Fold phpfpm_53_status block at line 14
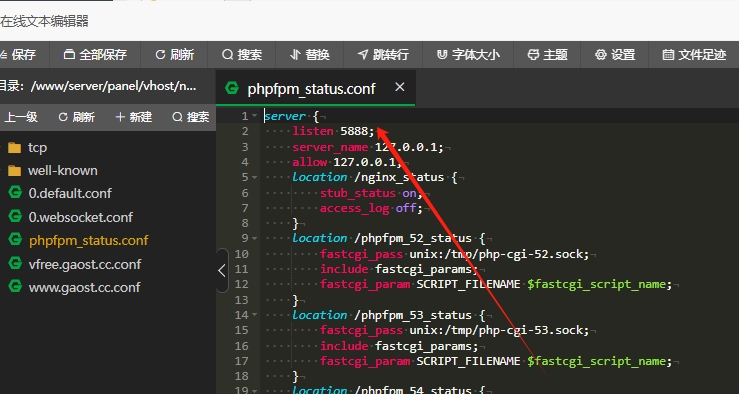This screenshot has width=739, height=394. (255, 315)
